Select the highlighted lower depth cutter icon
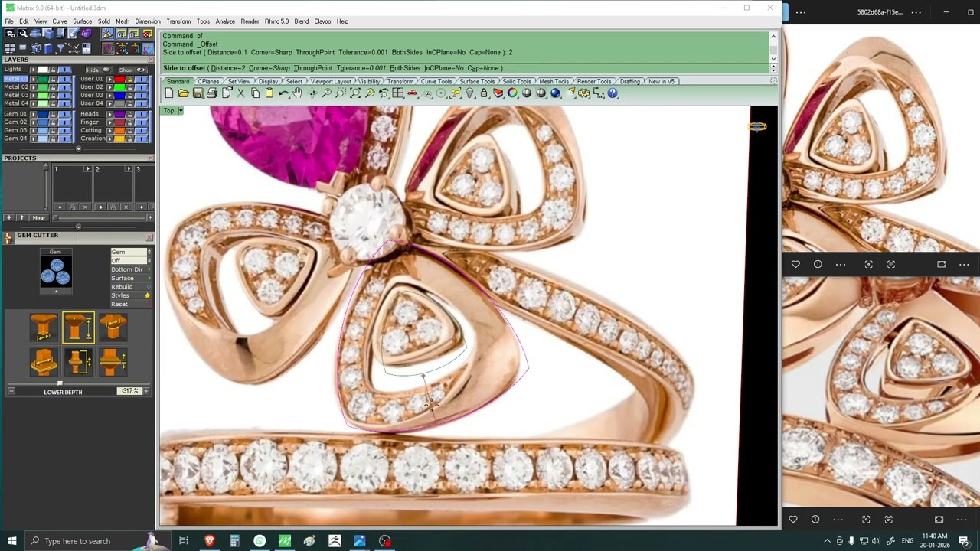980x551 pixels. tap(78, 328)
